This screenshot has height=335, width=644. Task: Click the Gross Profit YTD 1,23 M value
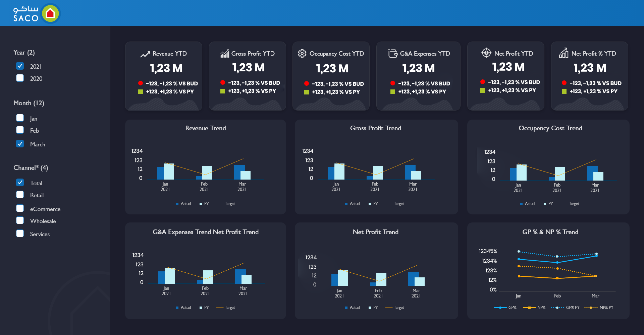click(249, 68)
